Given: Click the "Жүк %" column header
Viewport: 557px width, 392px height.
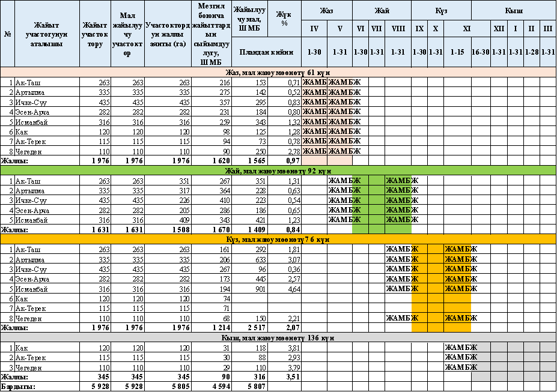Looking at the screenshot, I should [284, 19].
